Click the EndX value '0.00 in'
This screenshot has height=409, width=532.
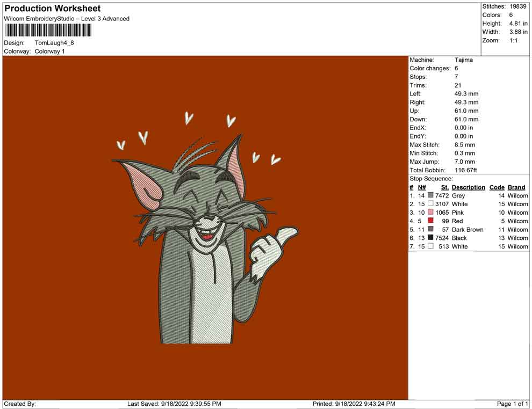tap(464, 127)
